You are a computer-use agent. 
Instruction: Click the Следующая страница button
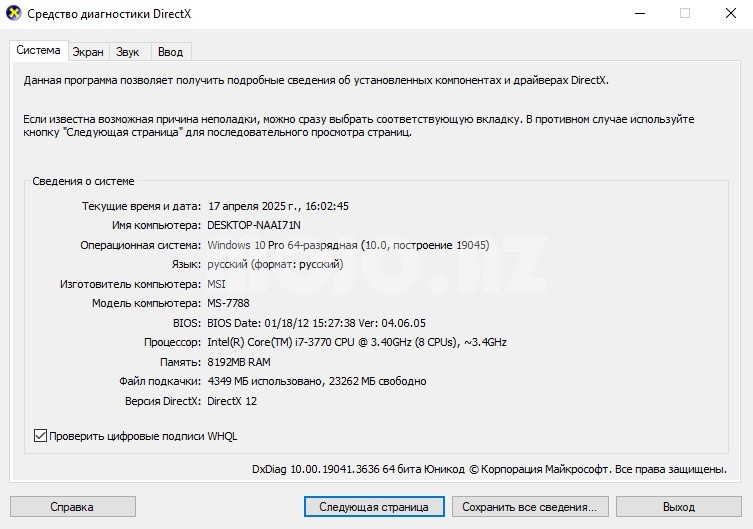click(x=374, y=507)
